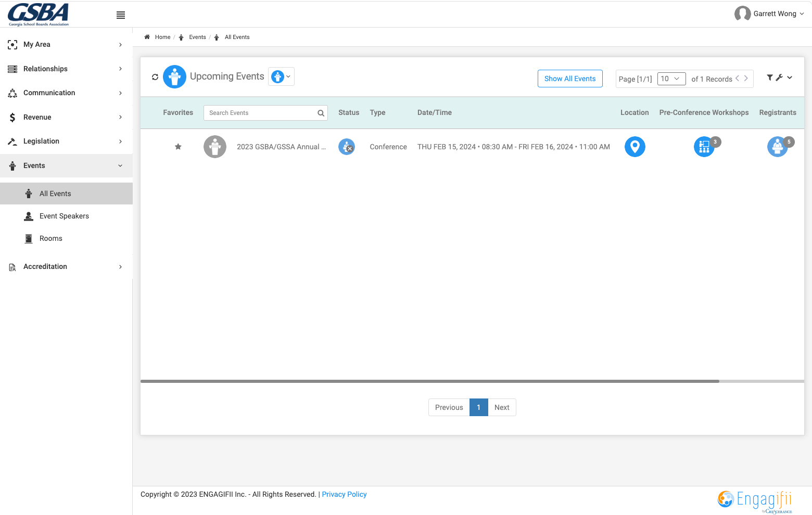812x515 pixels.
Task: Click the GSBA logo
Action: tap(39, 14)
